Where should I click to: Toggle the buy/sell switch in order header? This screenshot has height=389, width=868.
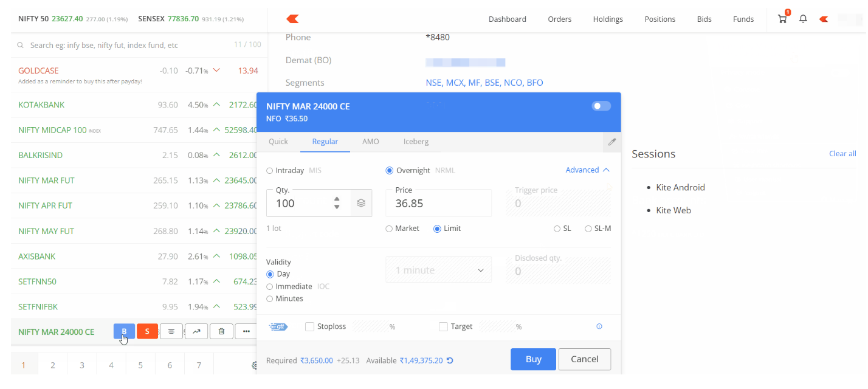click(601, 106)
